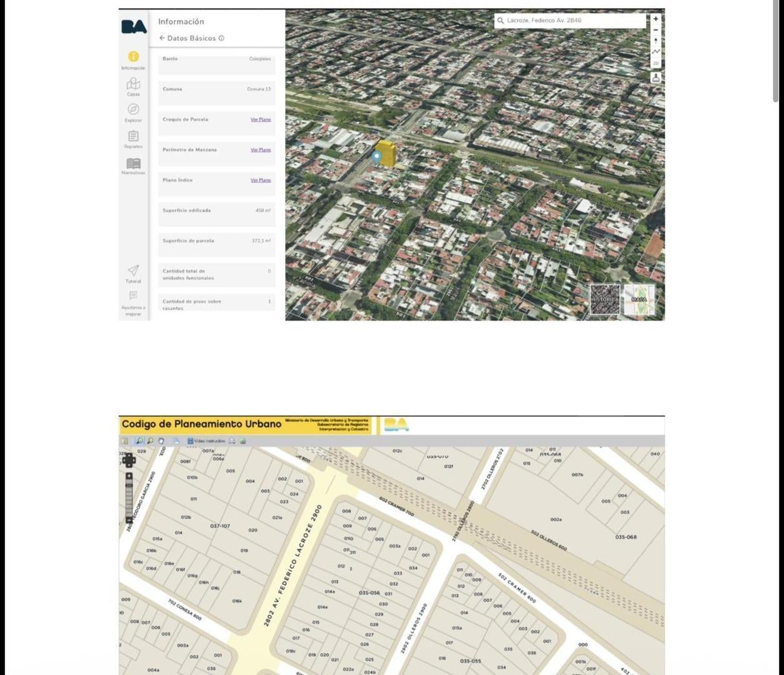Click the BA logo in yellow header

click(396, 425)
